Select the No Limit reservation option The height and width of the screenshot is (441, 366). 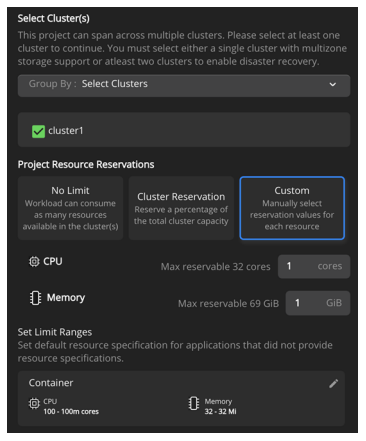[70, 208]
